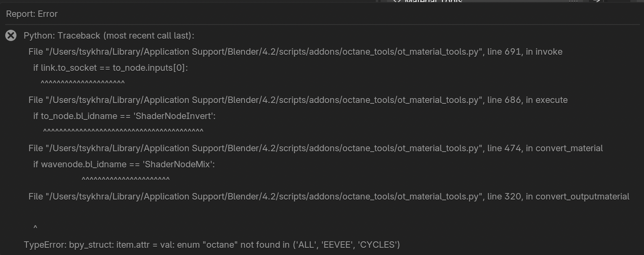The width and height of the screenshot is (644, 255).
Task: Click the Python Traceback header line
Action: tap(109, 36)
